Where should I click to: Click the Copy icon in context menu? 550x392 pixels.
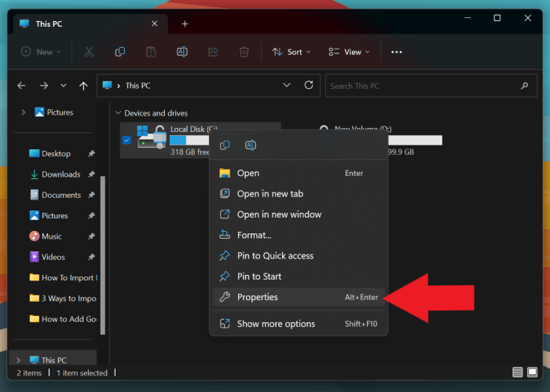[225, 145]
